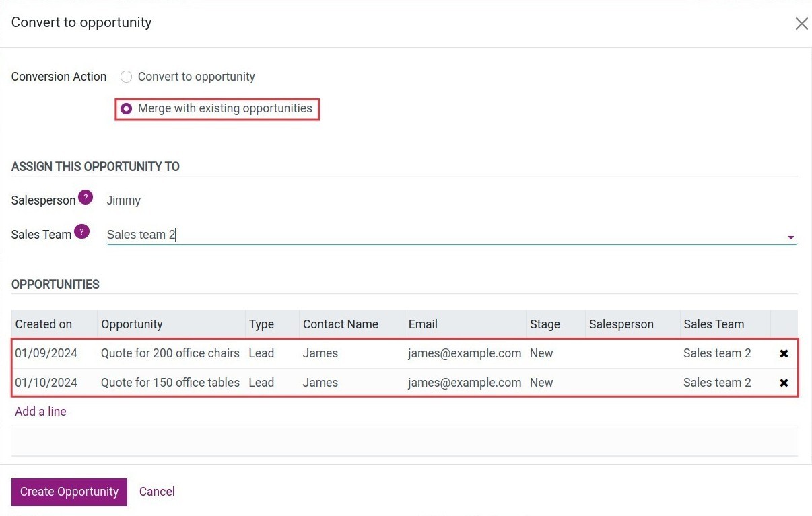Viewport: 812px width, 516px height.
Task: Click Lead type in the chairs row
Action: pyautogui.click(x=261, y=353)
